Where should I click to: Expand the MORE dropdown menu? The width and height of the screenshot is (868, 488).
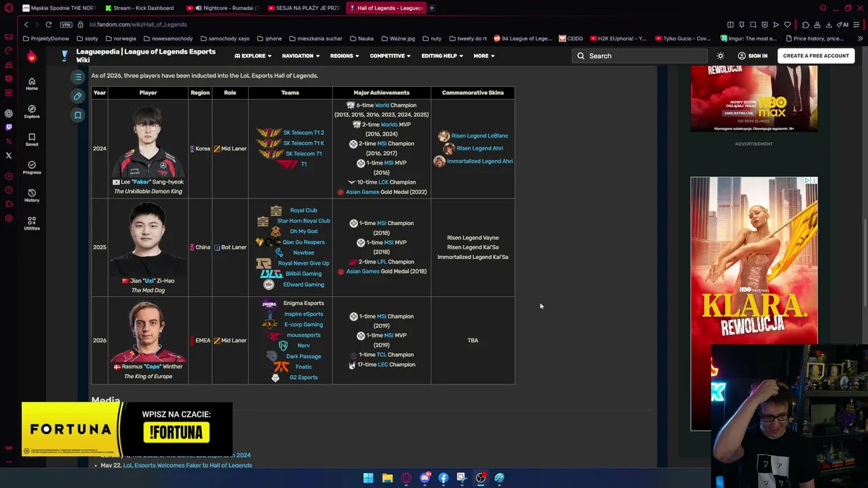(484, 56)
